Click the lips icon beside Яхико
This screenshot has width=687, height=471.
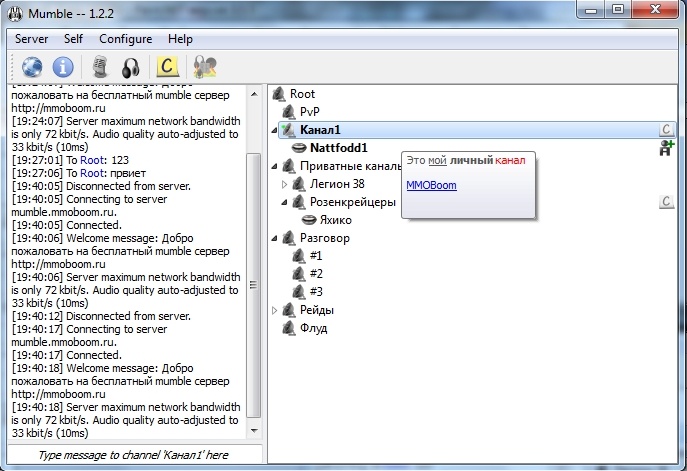(x=309, y=220)
